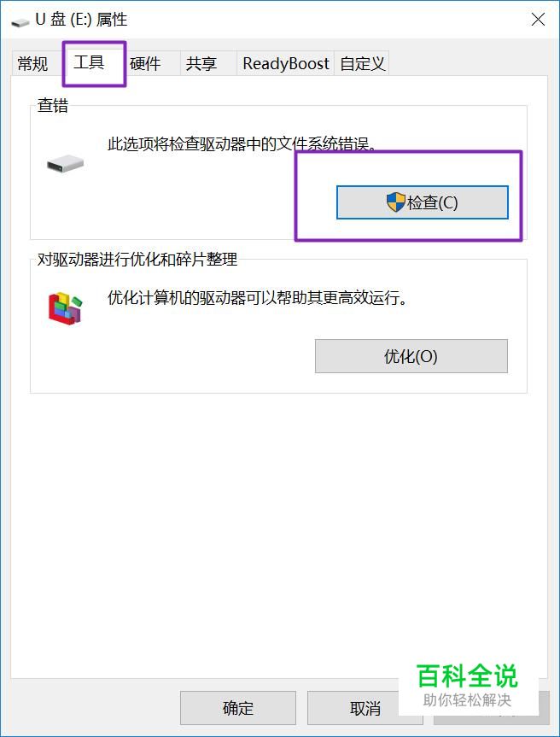Image resolution: width=560 pixels, height=737 pixels.
Task: Close the U 盘 (E:) 属性 dialog
Action: pyautogui.click(x=539, y=20)
